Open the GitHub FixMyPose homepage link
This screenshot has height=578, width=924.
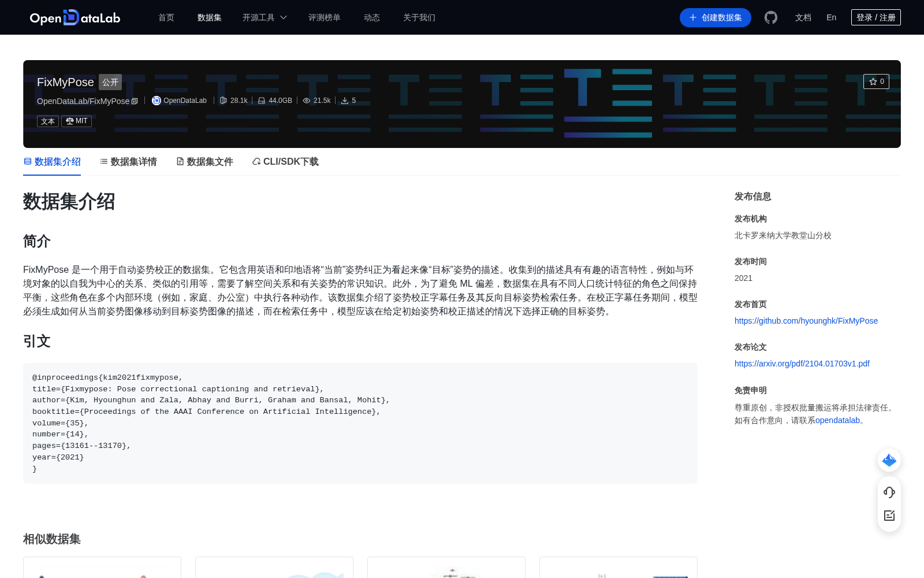(806, 321)
